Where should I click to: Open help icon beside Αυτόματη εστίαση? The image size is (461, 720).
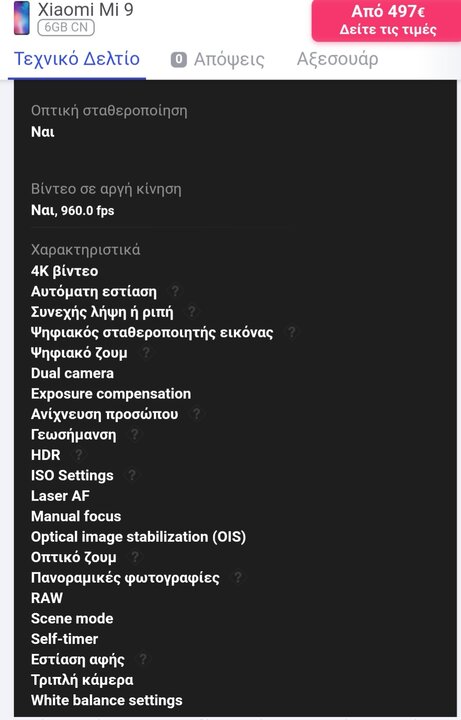point(175,291)
